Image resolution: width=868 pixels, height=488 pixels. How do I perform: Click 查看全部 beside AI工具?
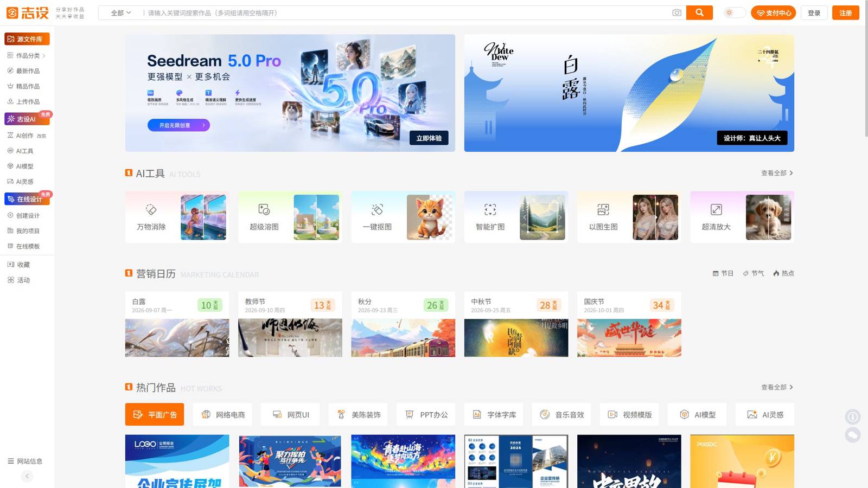pyautogui.click(x=777, y=173)
